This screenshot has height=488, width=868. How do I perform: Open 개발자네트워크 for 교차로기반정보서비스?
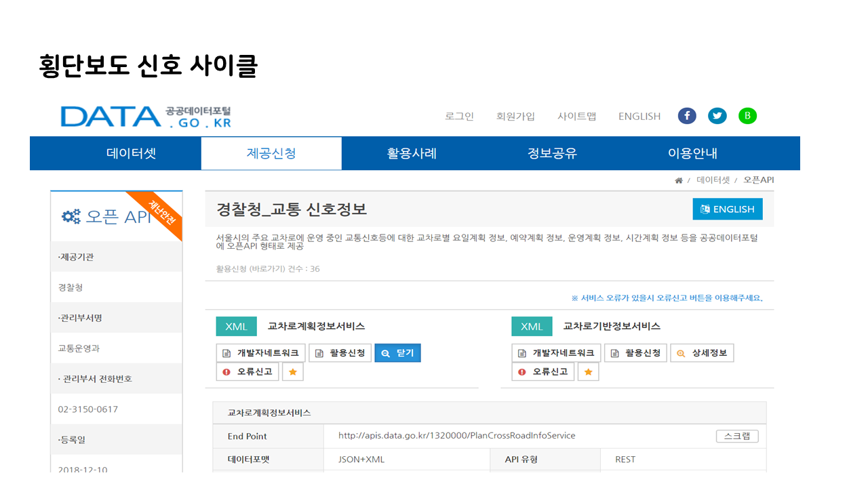556,353
